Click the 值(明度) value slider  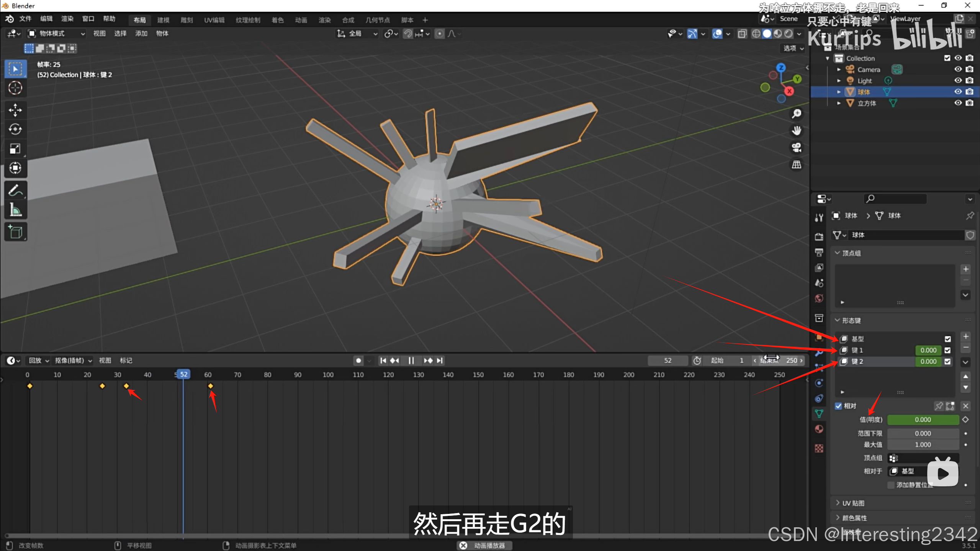coord(923,420)
